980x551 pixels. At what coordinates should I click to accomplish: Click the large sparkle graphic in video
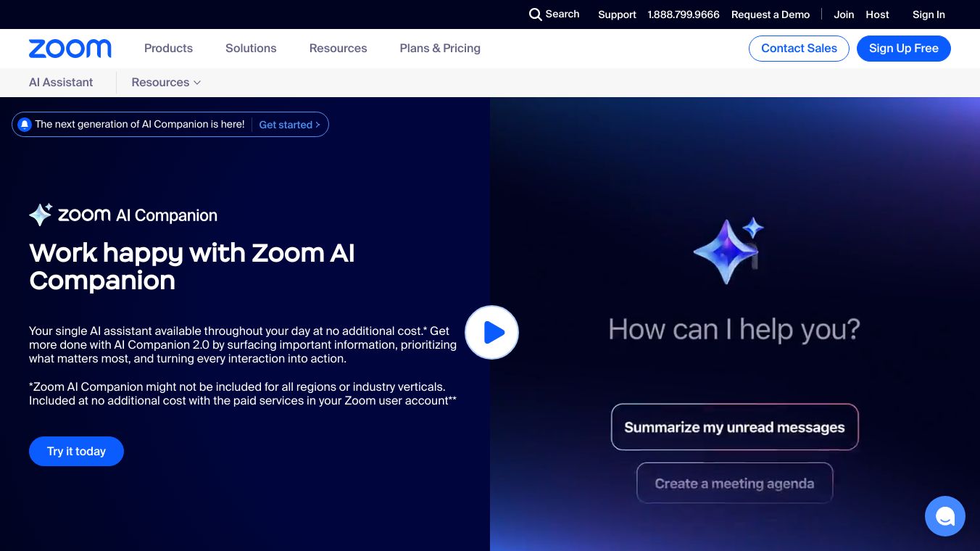tap(728, 250)
